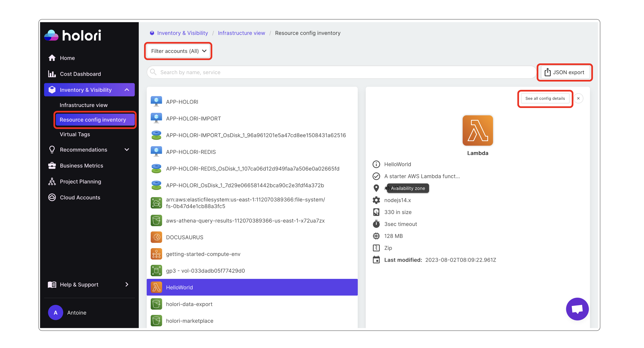
Task: Click the Zip package type text
Action: pyautogui.click(x=388, y=248)
